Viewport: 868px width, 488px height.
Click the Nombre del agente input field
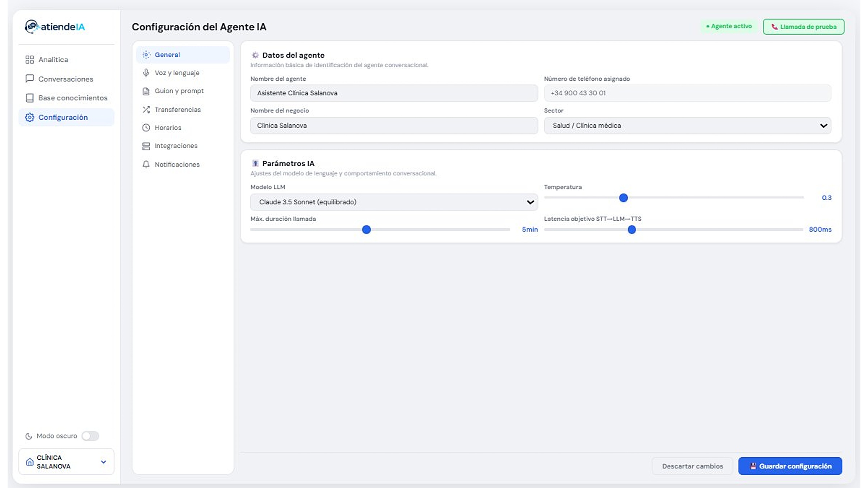pos(394,93)
